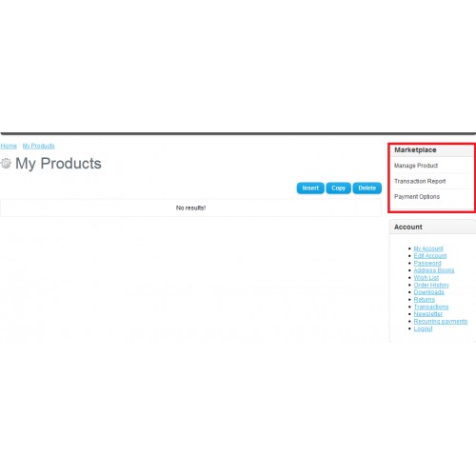This screenshot has height=476, width=476.
Task: Select Manage Product in Marketplace menu
Action: pos(416,166)
